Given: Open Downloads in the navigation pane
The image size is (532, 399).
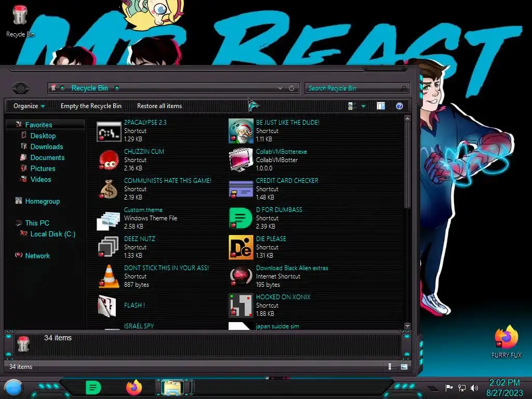Looking at the screenshot, I should pyautogui.click(x=47, y=147).
